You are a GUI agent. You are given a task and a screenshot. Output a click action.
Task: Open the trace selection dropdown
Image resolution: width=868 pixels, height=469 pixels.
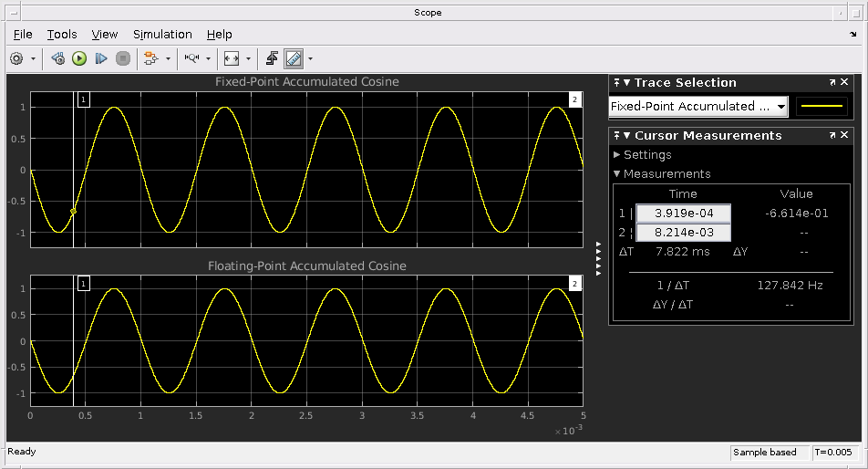781,107
